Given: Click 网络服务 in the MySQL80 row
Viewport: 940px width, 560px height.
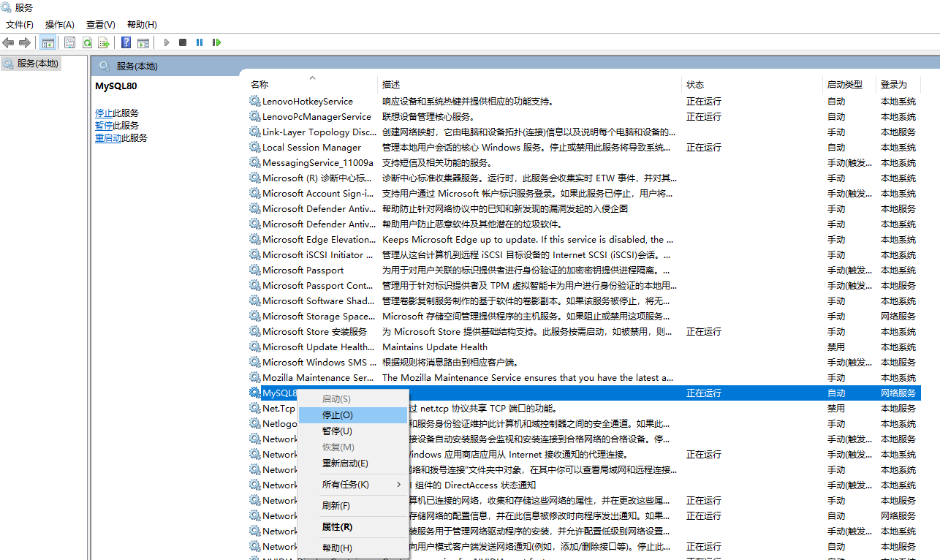Looking at the screenshot, I should tap(898, 393).
